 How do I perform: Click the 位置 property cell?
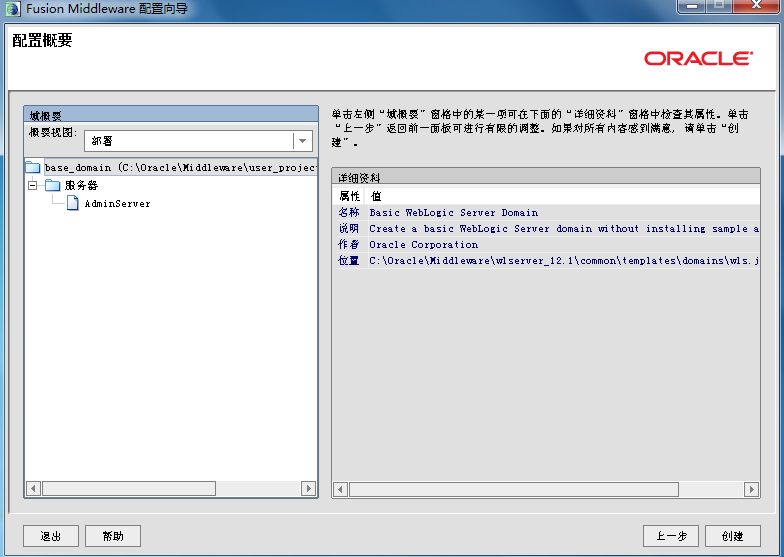349,260
